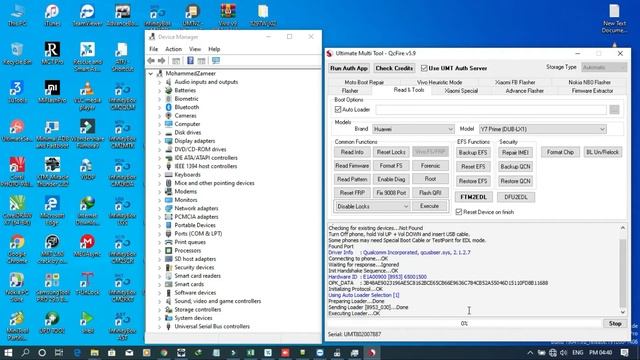The image size is (640, 360).
Task: Open the Brand dropdown showing Huawei
Action: [413, 129]
